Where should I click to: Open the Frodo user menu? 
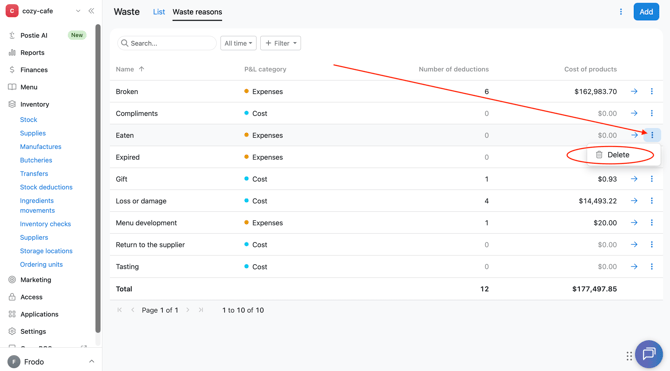click(x=51, y=362)
